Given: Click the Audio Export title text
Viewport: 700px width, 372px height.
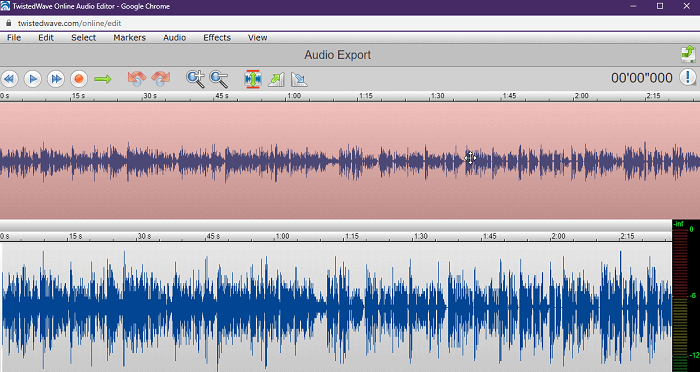Looking at the screenshot, I should pyautogui.click(x=338, y=55).
